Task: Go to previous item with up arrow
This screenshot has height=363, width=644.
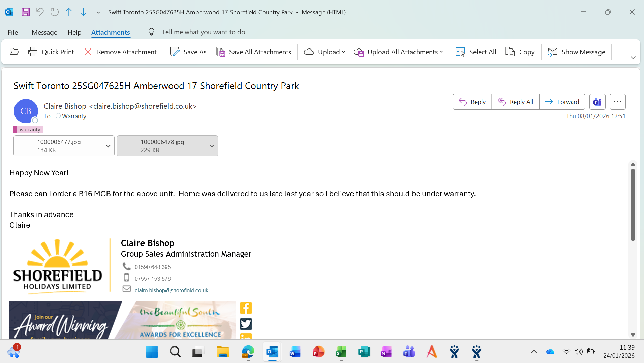Action: (69, 12)
